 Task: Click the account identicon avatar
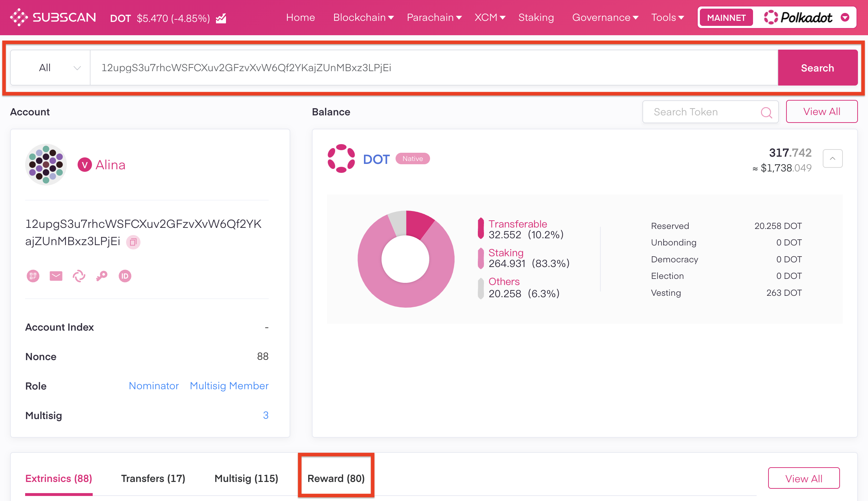(46, 165)
